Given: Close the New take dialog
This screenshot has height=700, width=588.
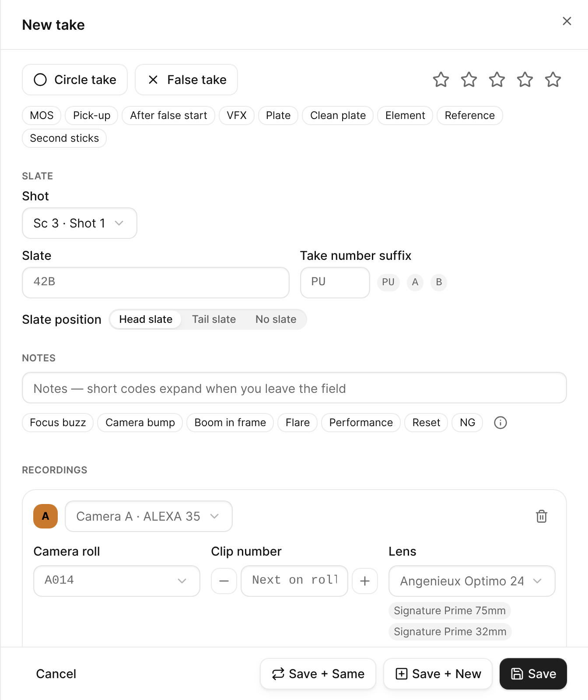Looking at the screenshot, I should 567,21.
